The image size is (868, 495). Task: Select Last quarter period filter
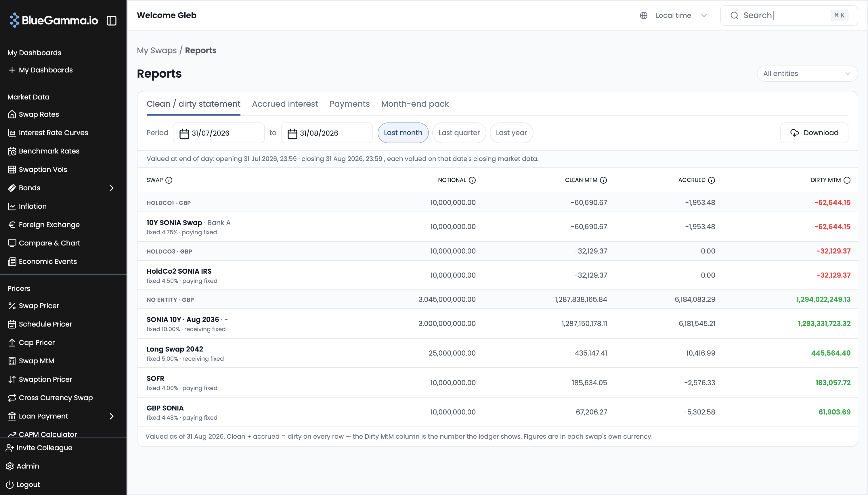tap(459, 133)
